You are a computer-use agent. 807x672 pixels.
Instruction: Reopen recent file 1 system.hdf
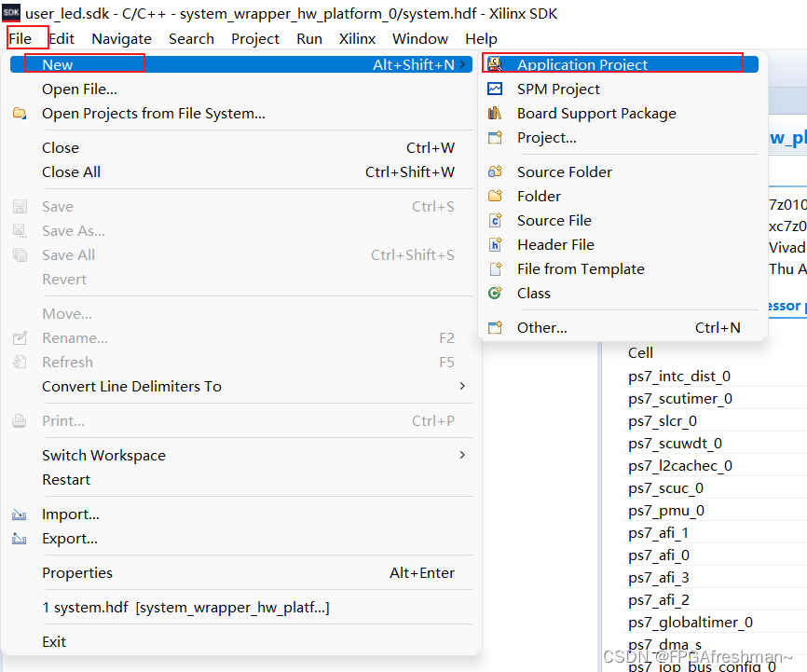240,607
